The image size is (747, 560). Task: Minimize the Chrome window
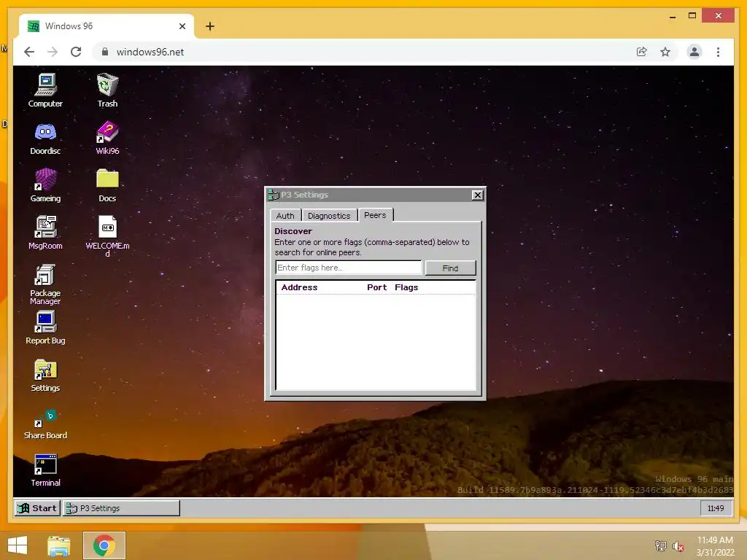coord(672,16)
